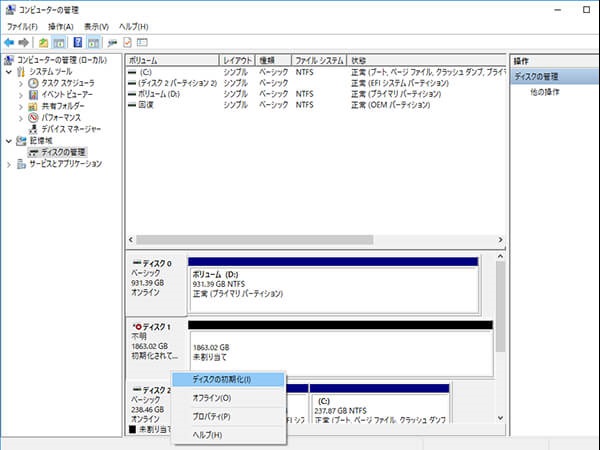Expand the 共有フォルダー tree node

point(21,106)
